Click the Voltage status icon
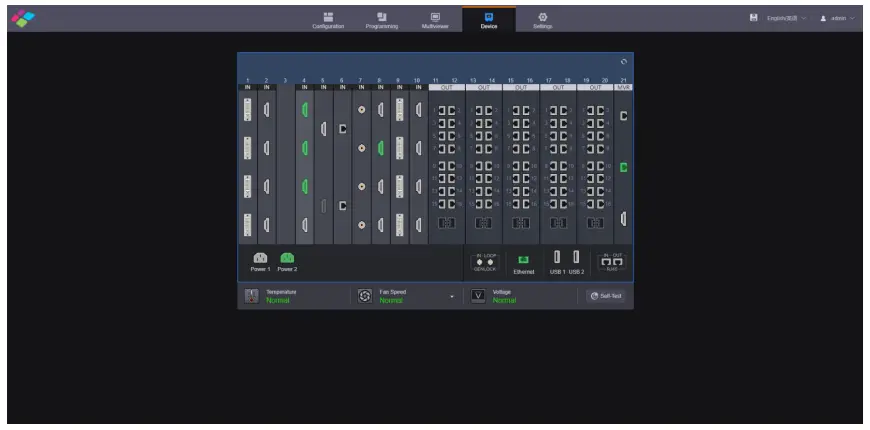870x430 pixels. pyautogui.click(x=478, y=296)
